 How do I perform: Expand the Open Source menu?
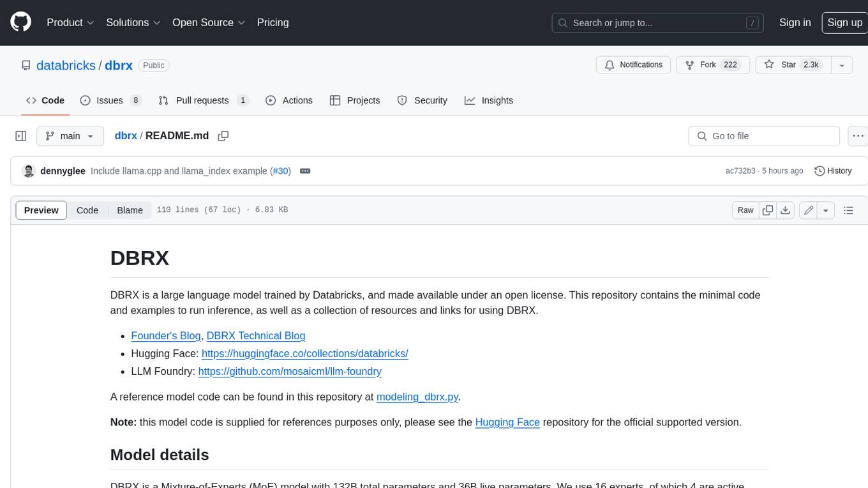coord(209,22)
